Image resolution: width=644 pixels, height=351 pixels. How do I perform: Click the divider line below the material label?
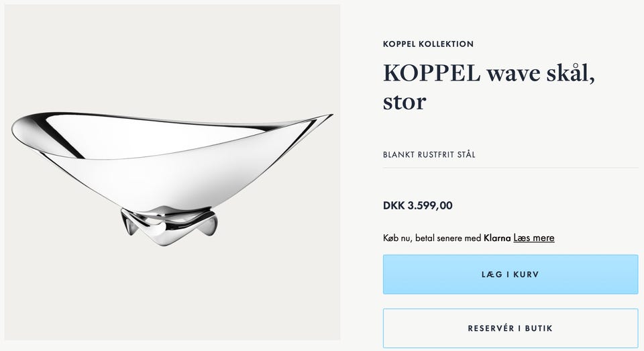pyautogui.click(x=511, y=168)
